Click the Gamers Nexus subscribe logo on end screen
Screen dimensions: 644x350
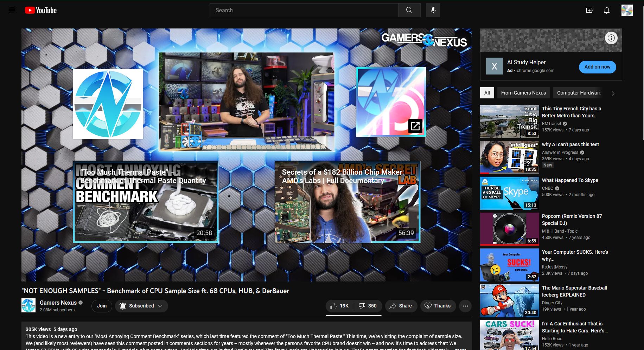tap(108, 104)
